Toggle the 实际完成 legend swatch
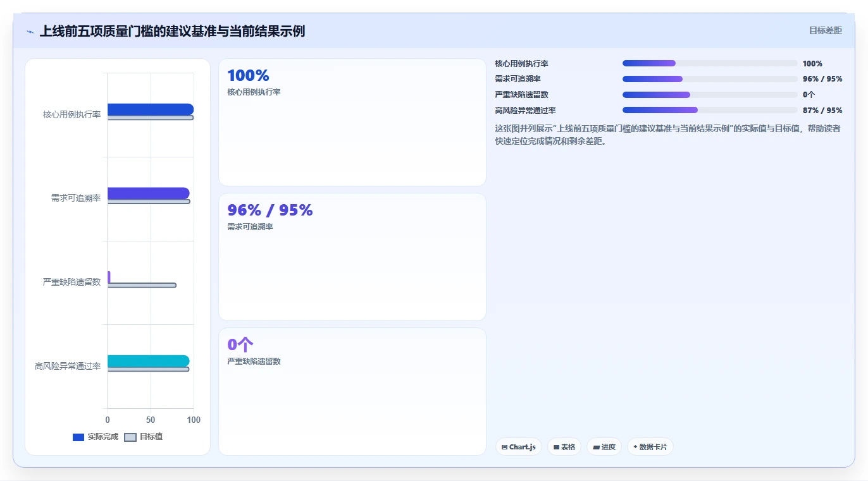 click(78, 437)
